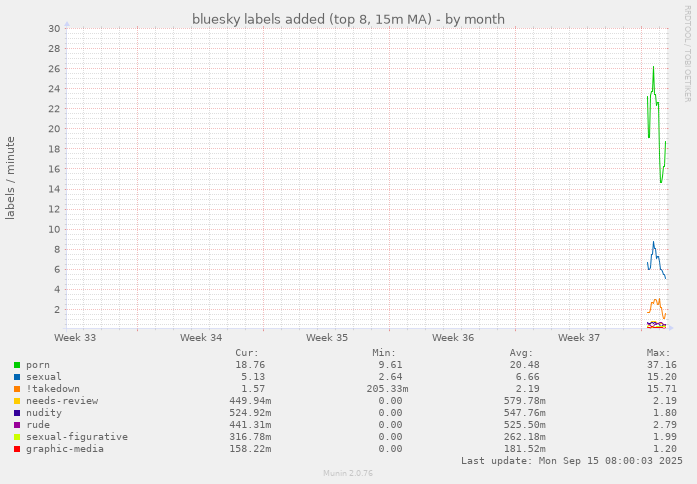This screenshot has height=484, width=697.
Task: Select the graphic-media legend label
Action: [65, 449]
